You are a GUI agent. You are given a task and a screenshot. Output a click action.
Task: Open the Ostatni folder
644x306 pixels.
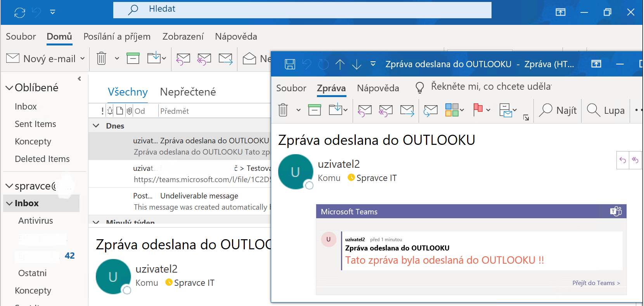pos(33,273)
